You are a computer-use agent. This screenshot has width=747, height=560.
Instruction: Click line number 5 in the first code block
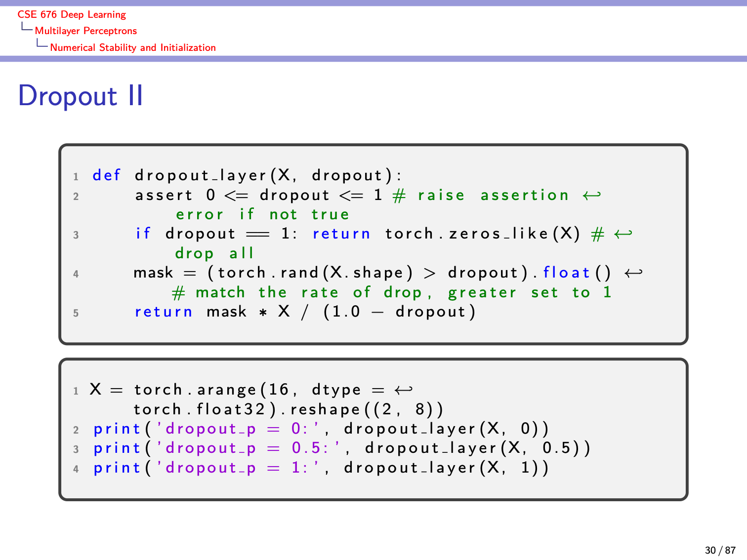76,313
